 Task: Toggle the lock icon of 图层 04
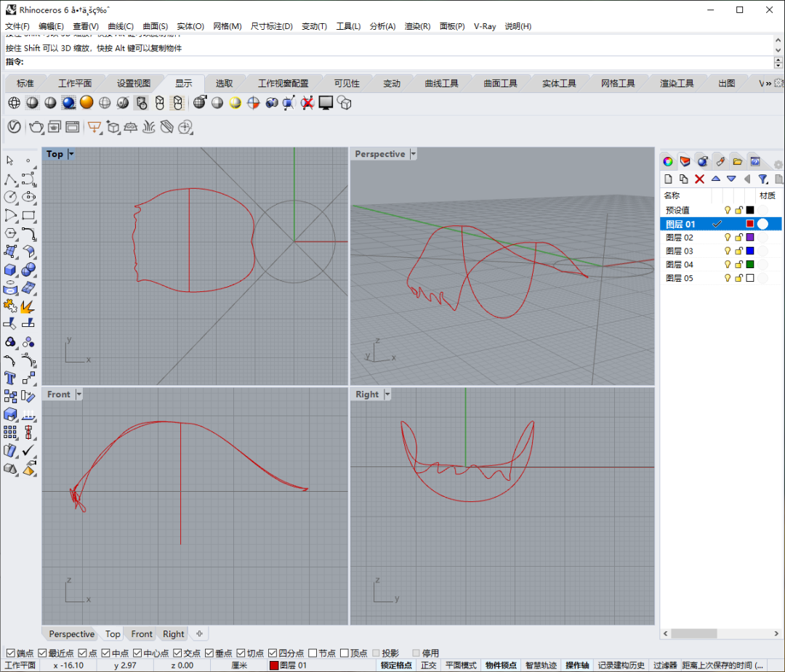[x=738, y=264]
